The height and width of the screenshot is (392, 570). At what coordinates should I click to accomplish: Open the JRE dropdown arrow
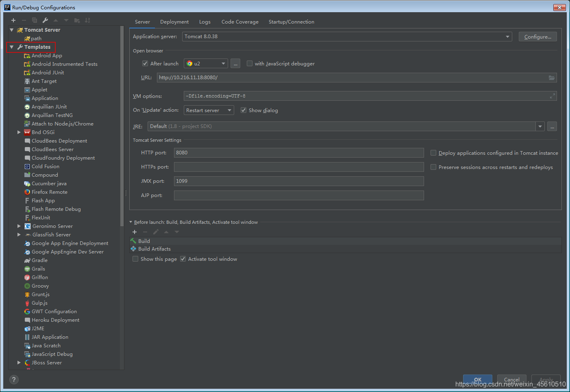click(540, 126)
